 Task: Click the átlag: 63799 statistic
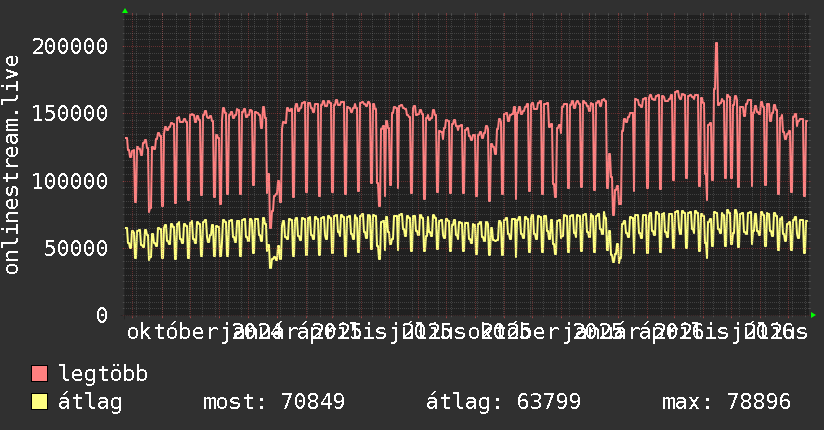[x=503, y=402]
